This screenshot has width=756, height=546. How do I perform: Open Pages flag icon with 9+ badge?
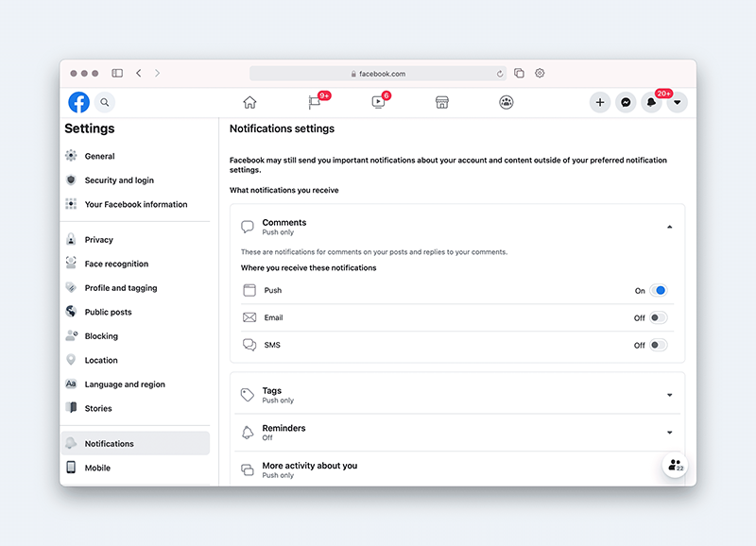[x=316, y=102]
